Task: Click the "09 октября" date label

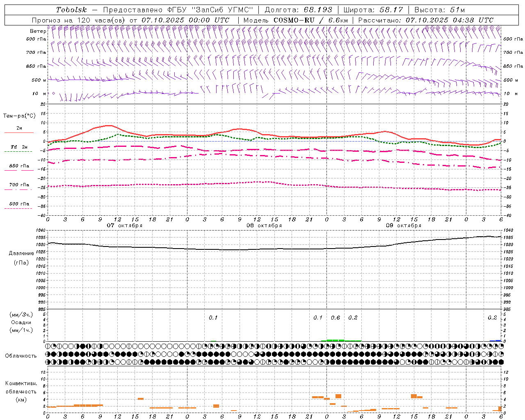Action: click(404, 225)
